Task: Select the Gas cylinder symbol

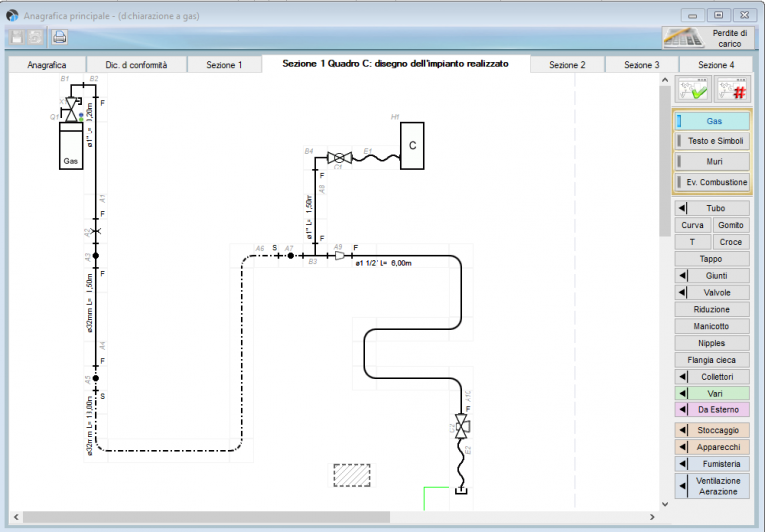Action: coord(71,145)
